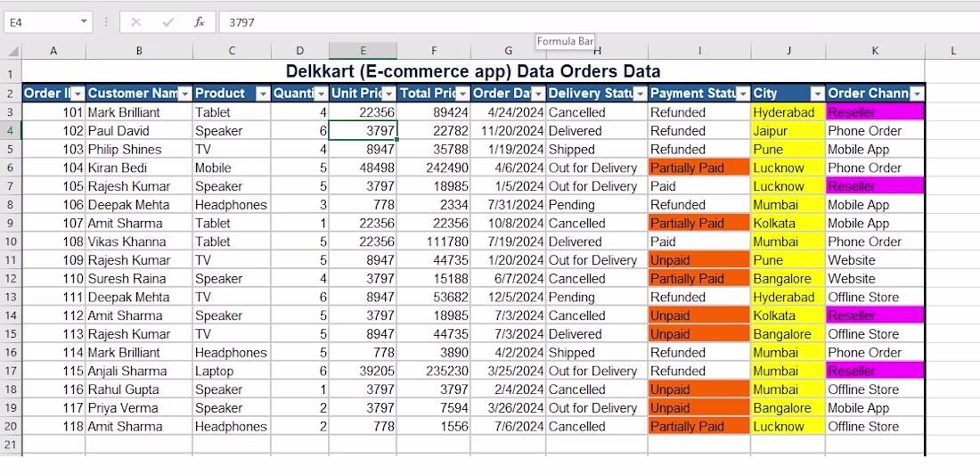The height and width of the screenshot is (475, 980).
Task: Open the Order Channel filter dropdown
Action: 917,94
